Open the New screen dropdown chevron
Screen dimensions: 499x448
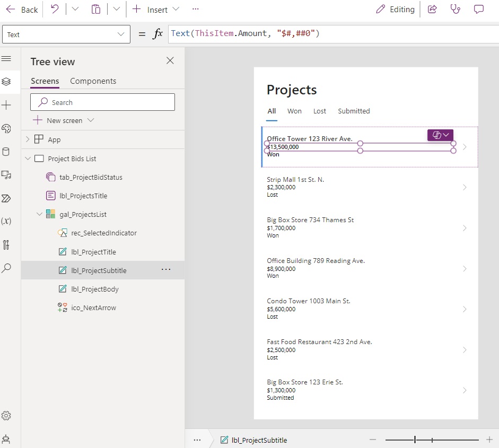(x=91, y=120)
